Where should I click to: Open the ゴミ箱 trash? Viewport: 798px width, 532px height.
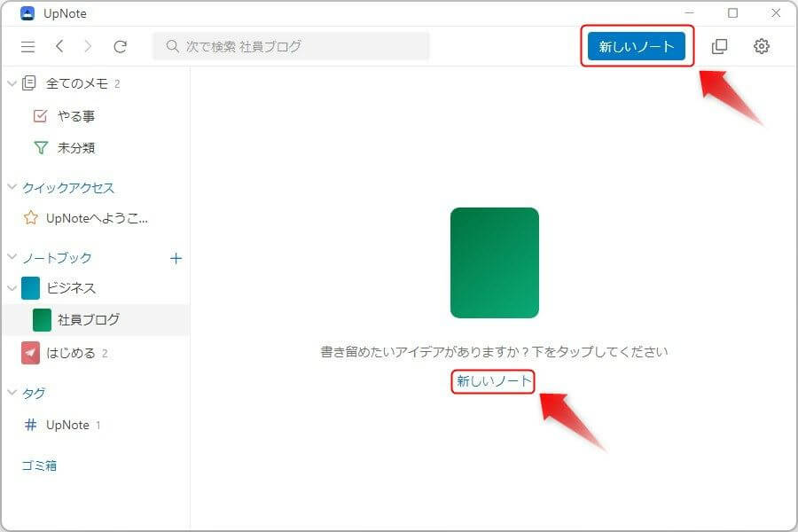(x=39, y=465)
